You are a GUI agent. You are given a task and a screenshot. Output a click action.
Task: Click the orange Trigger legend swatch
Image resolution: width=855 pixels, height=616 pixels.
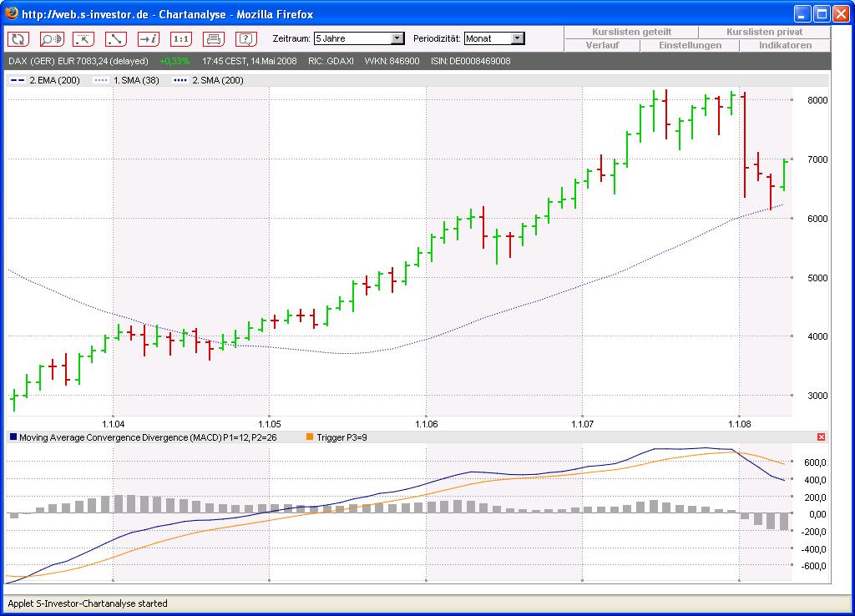(310, 437)
